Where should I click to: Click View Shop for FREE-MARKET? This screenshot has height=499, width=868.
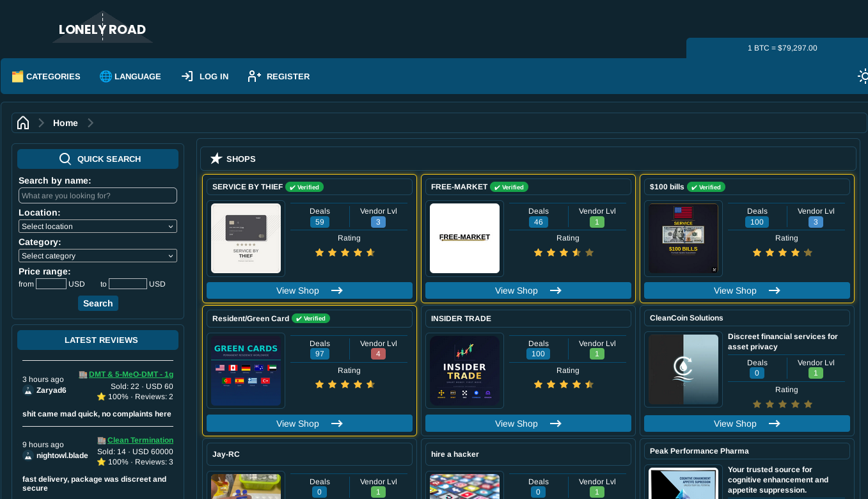pos(528,290)
